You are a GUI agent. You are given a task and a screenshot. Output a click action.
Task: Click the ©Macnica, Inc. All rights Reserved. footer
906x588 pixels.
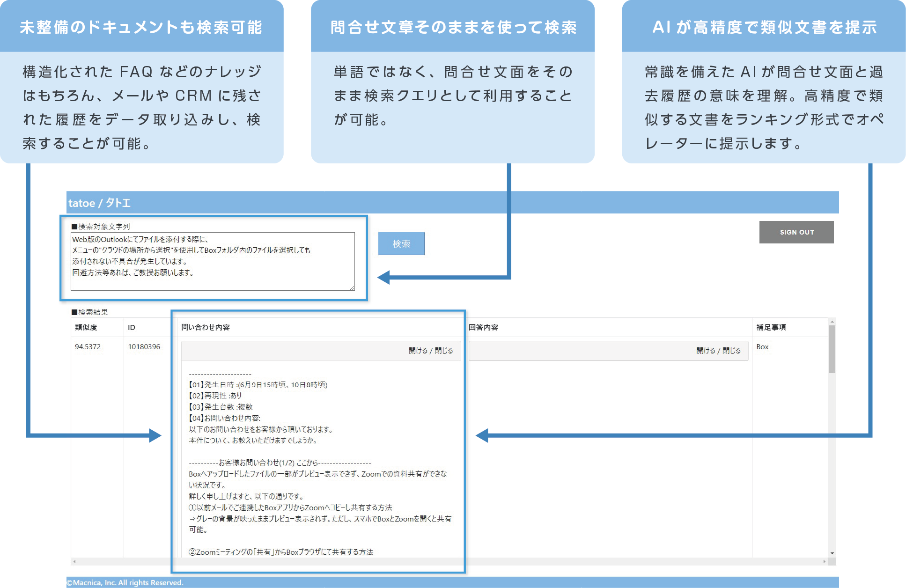(x=125, y=582)
